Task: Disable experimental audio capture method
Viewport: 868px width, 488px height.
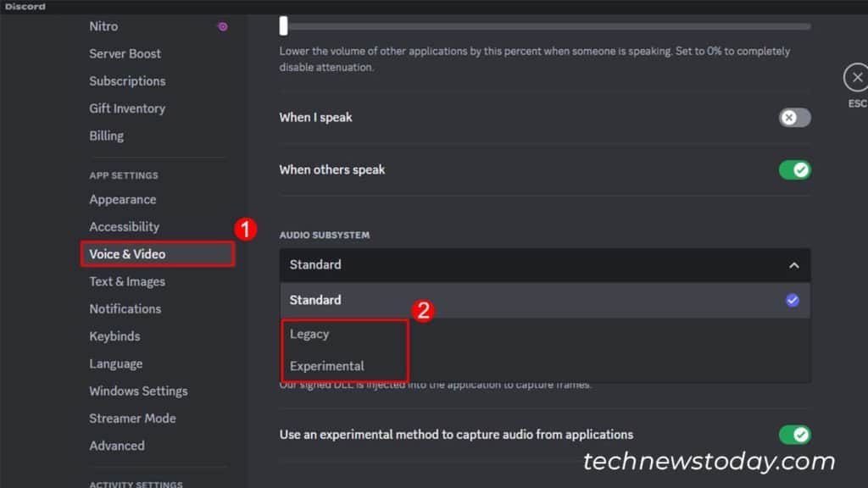Action: click(x=794, y=435)
